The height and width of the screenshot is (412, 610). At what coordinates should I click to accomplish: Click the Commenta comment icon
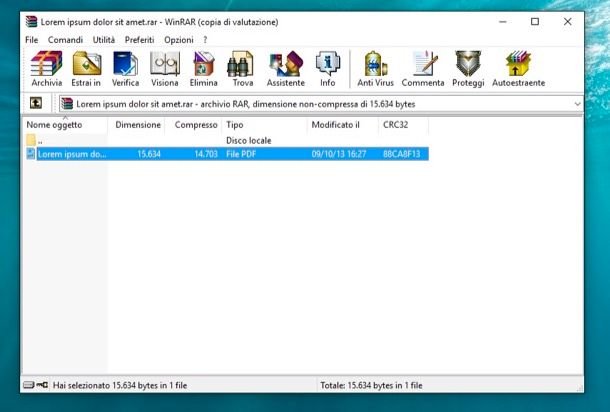tap(422, 68)
